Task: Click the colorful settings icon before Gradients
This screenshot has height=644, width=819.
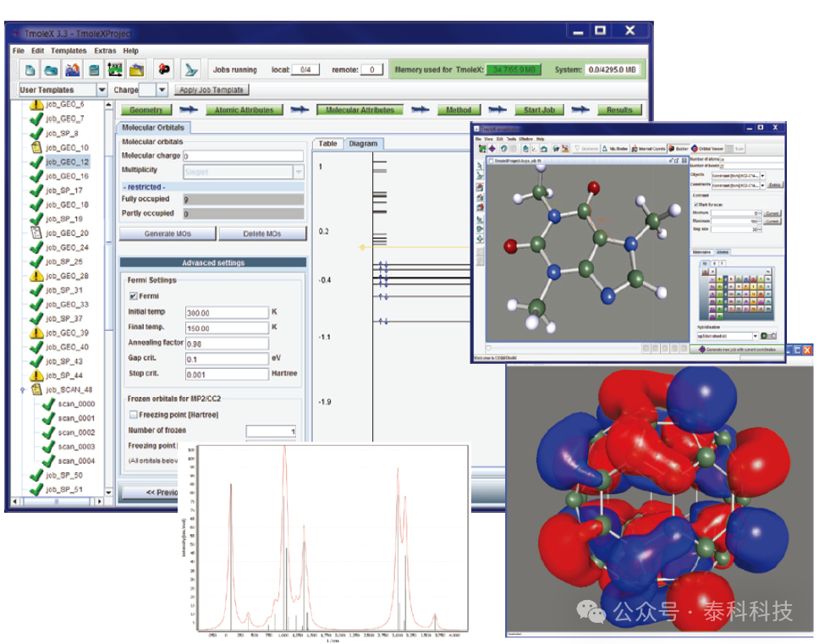Action: tap(565, 149)
